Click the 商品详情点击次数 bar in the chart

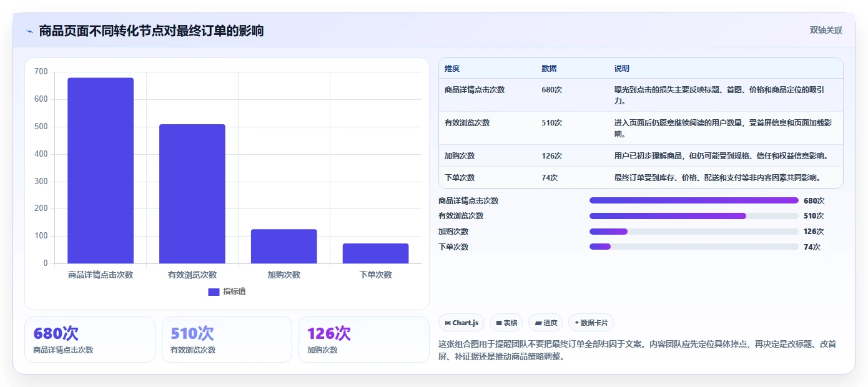tap(101, 170)
